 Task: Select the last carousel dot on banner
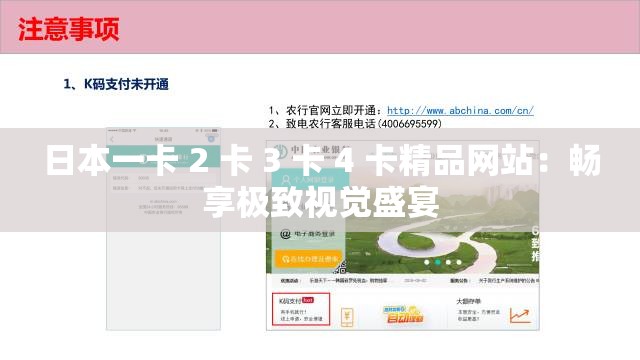pos(459,262)
